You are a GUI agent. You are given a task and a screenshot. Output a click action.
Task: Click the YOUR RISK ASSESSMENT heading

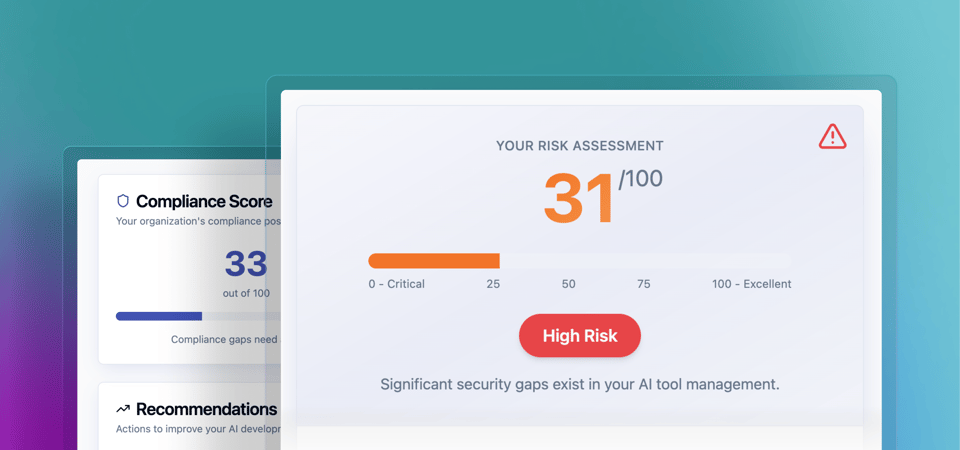point(579,146)
